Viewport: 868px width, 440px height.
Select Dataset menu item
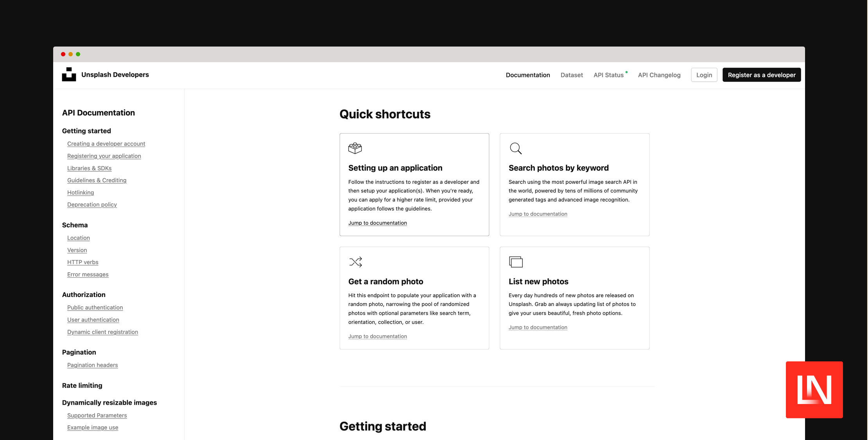point(572,74)
